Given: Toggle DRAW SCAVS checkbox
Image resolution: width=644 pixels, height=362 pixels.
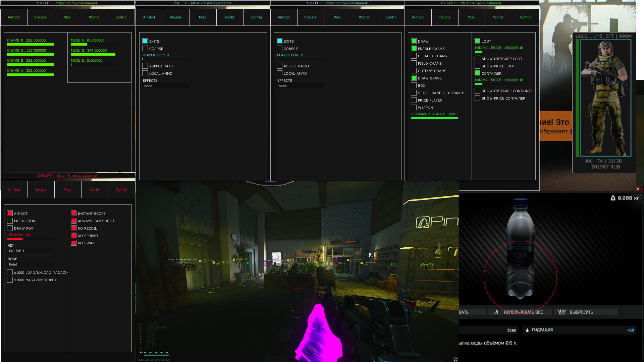Looking at the screenshot, I should point(414,78).
